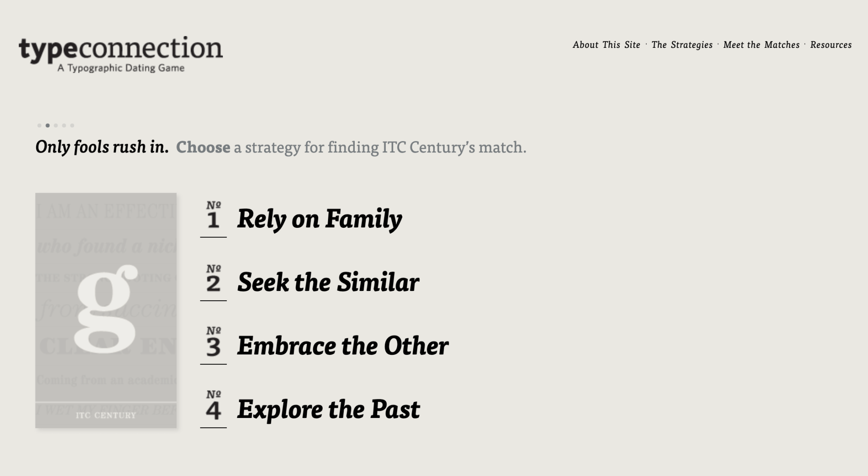Click the No. 2 number badge
The width and height of the screenshot is (868, 476).
213,280
